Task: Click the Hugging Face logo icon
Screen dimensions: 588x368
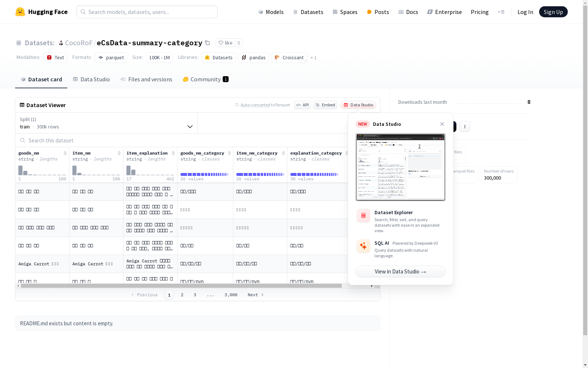Action: (20, 12)
